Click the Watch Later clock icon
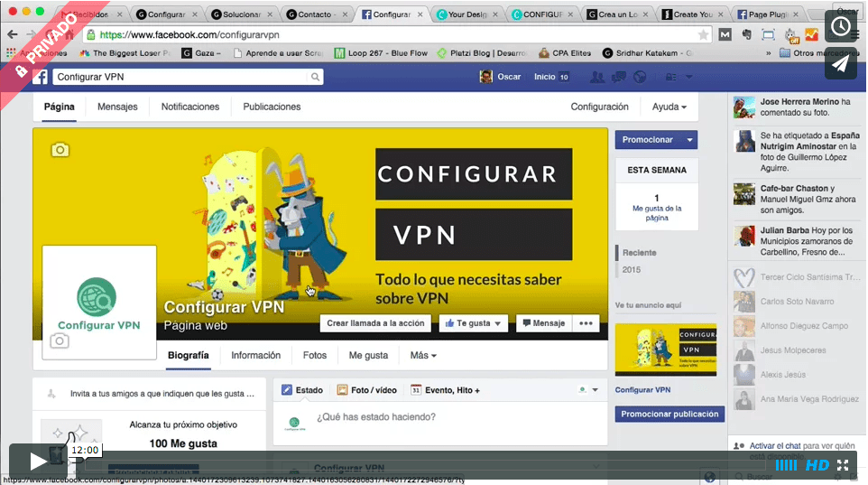 point(840,26)
